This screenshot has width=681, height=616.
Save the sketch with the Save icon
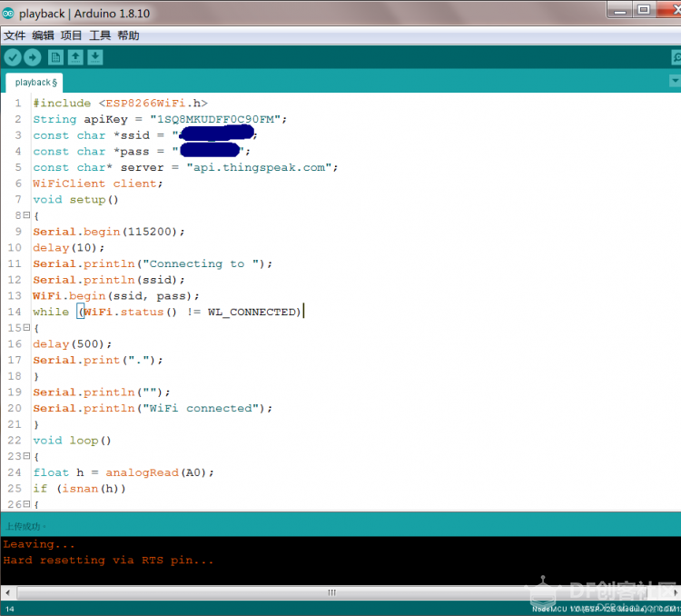[95, 57]
